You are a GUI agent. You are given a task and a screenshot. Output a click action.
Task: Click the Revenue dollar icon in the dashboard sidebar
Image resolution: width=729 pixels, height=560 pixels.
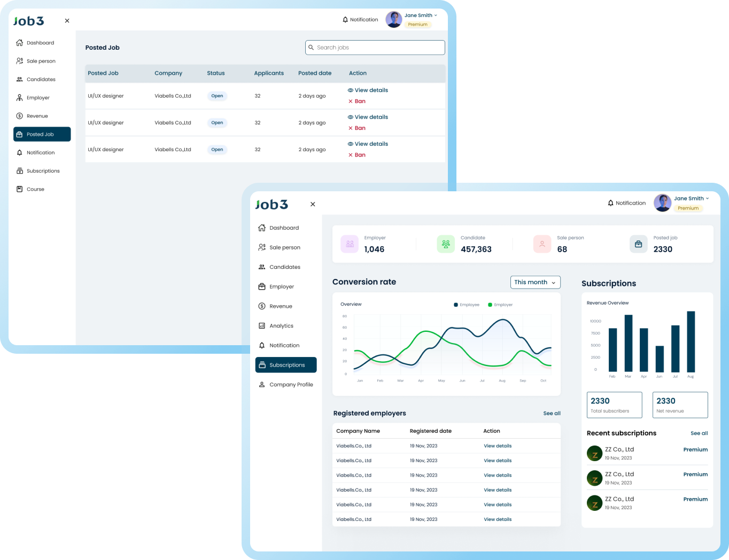262,306
